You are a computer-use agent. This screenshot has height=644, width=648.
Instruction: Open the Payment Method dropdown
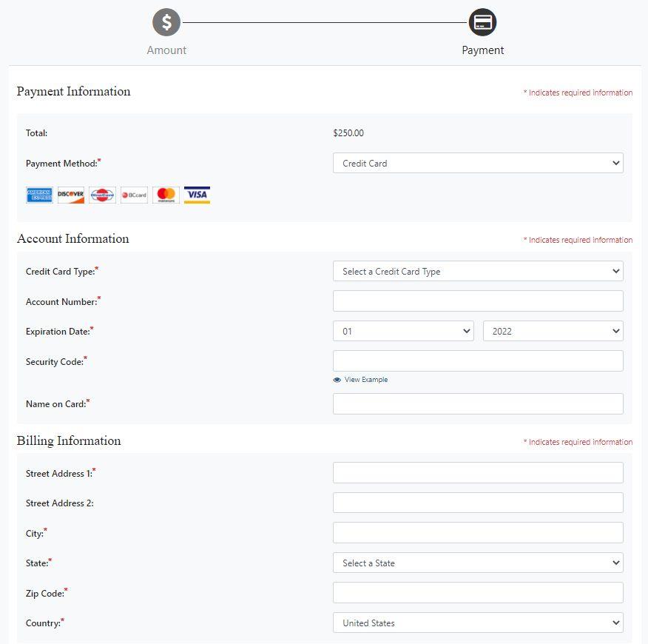(x=478, y=163)
